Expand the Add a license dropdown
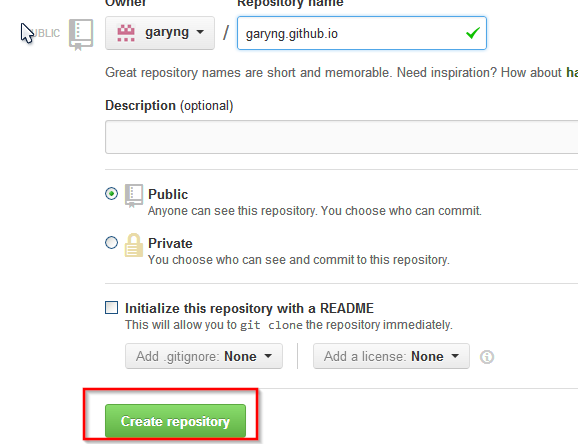Screen dimensions: 578x444 point(391,356)
